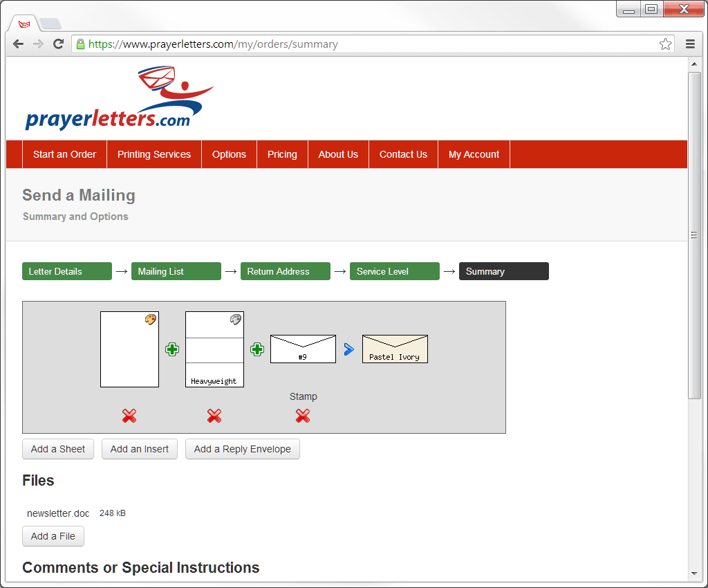
Task: Select the blank first sheet thumbnail
Action: [129, 349]
